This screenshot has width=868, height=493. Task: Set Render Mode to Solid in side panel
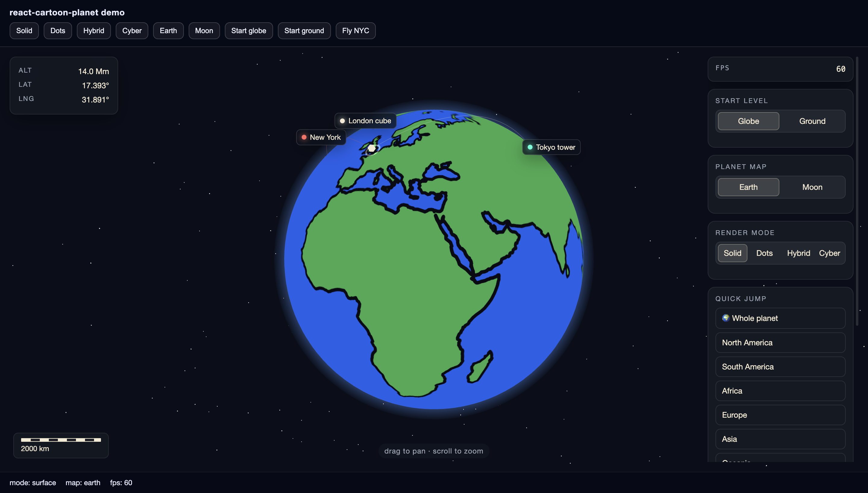point(732,253)
